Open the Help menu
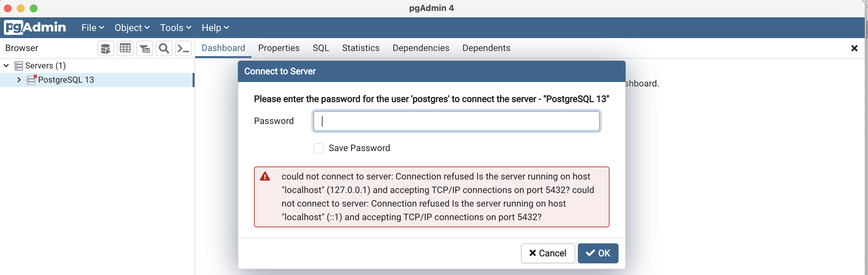Viewport: 868px width, 275px height. [x=215, y=28]
